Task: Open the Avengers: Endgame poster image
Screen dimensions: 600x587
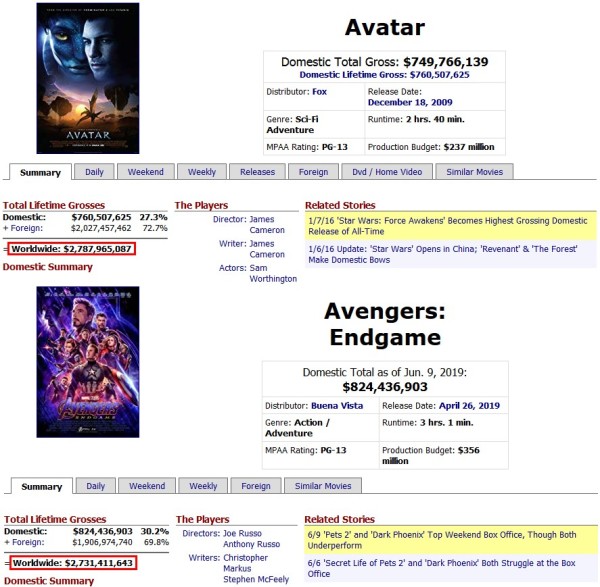Action: coord(88,362)
